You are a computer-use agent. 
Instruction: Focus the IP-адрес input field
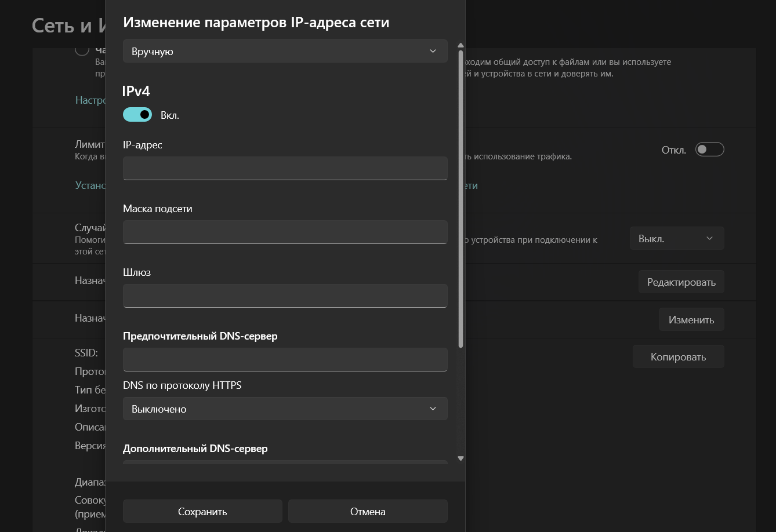click(285, 168)
